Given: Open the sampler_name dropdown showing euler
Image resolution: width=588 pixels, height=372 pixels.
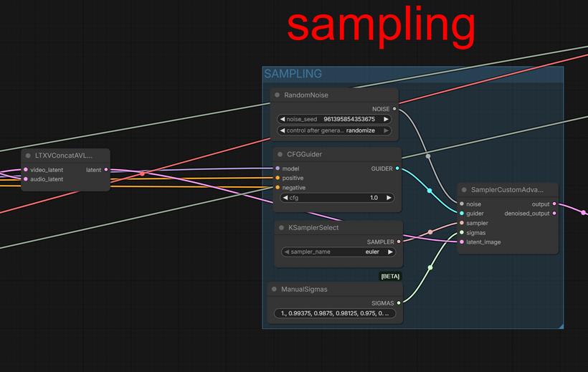Looking at the screenshot, I should 338,252.
